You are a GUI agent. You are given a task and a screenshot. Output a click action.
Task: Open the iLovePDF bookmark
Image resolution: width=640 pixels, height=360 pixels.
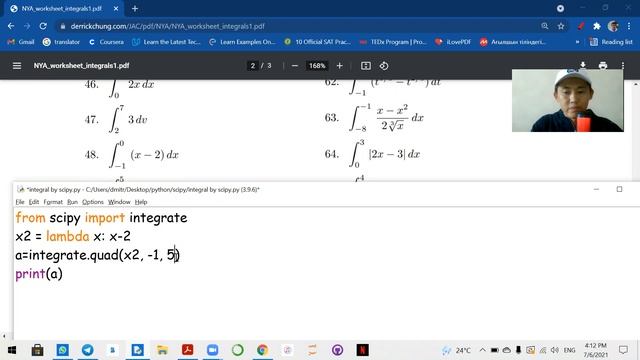tap(453, 42)
